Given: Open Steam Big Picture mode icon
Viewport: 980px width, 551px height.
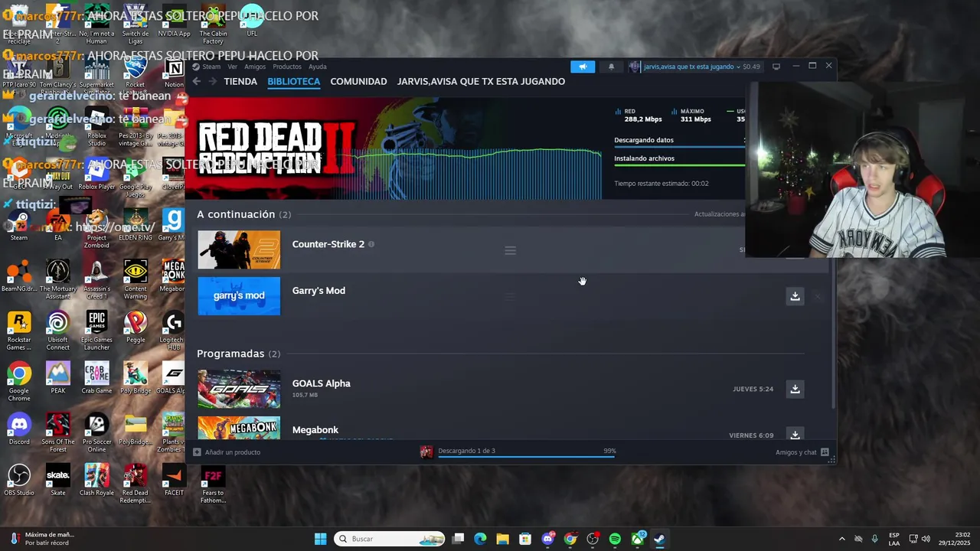Looking at the screenshot, I should tap(776, 67).
